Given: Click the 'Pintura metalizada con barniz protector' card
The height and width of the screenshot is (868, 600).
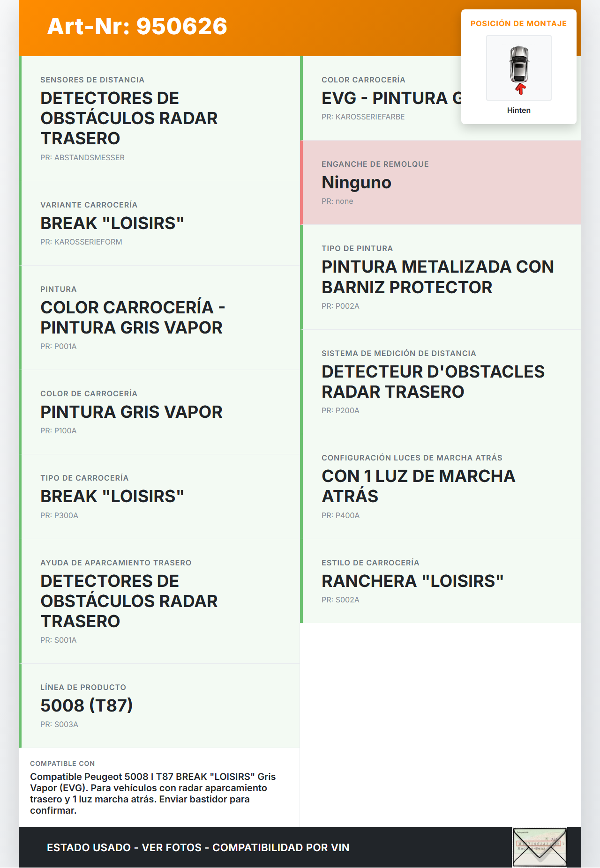Looking at the screenshot, I should click(441, 277).
